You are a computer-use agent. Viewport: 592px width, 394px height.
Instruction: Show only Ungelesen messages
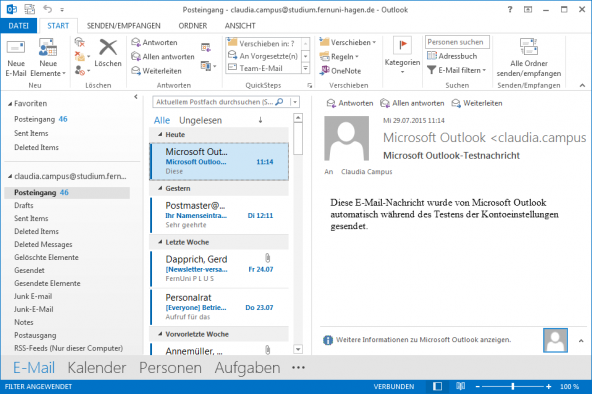(200, 120)
